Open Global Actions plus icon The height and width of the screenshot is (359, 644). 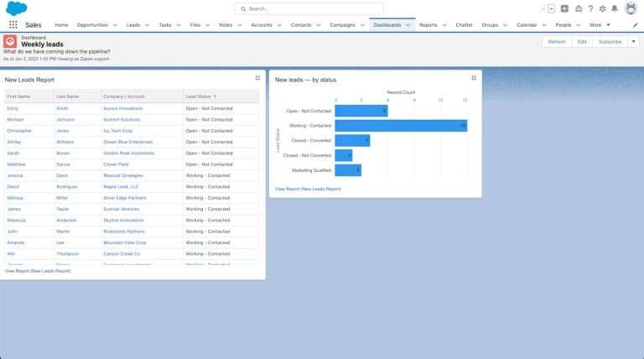point(564,8)
